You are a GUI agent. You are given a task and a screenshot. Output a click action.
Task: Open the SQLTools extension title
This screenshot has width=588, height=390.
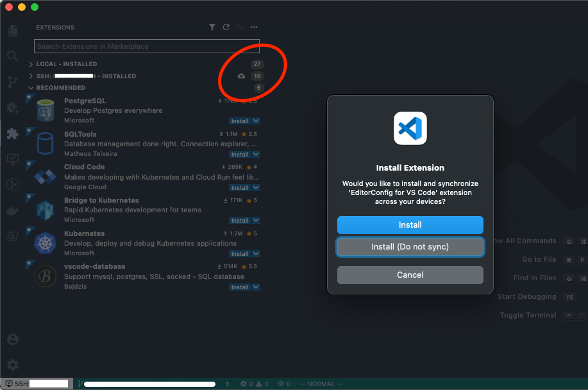(x=80, y=134)
